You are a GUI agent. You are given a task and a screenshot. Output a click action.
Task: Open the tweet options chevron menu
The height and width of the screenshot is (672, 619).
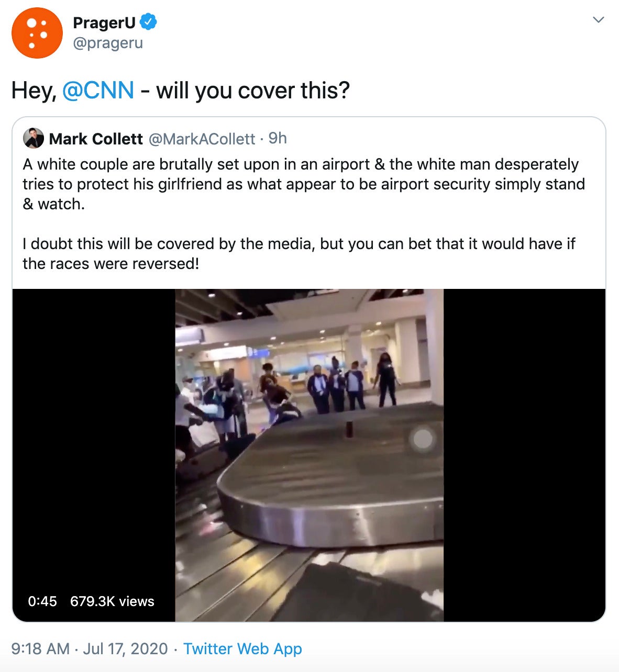tap(598, 20)
